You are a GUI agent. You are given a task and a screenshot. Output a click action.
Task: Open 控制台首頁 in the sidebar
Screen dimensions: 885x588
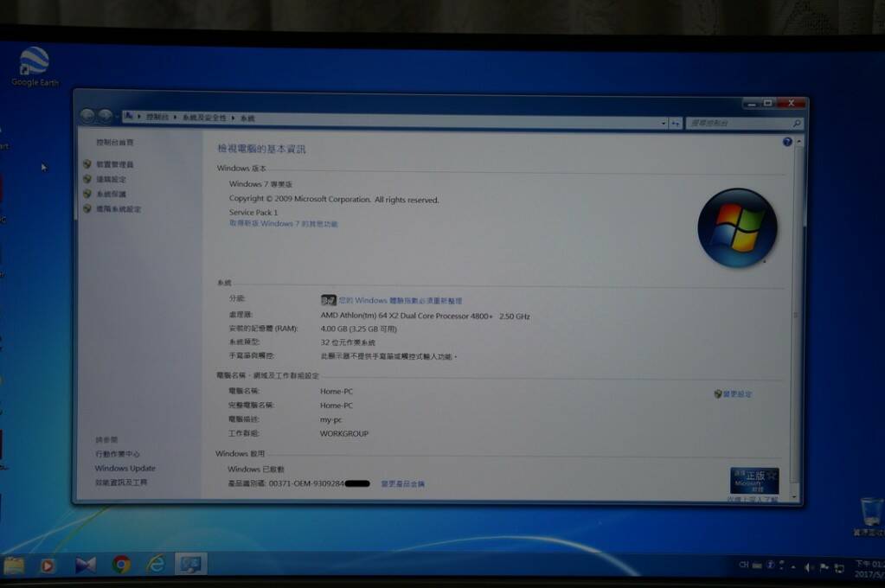[x=114, y=143]
